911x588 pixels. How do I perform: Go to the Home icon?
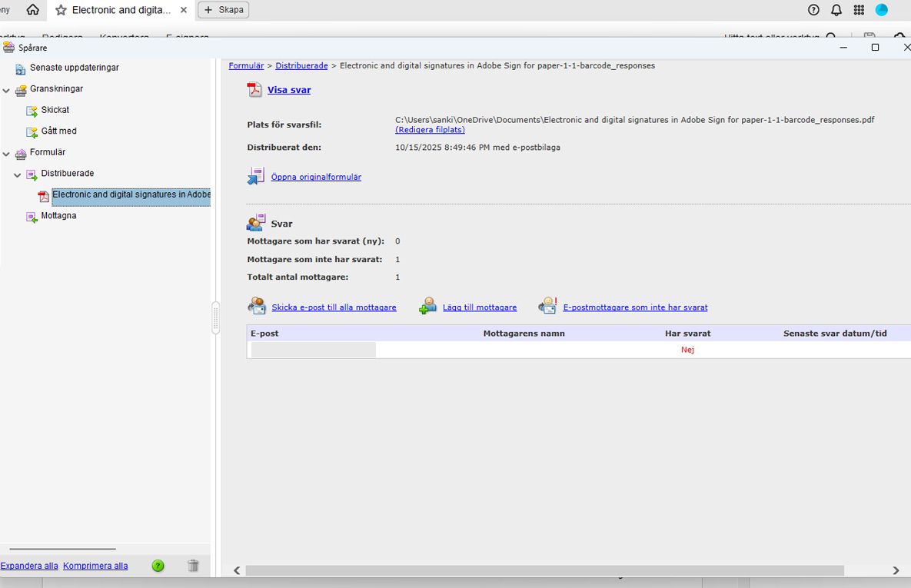point(33,10)
